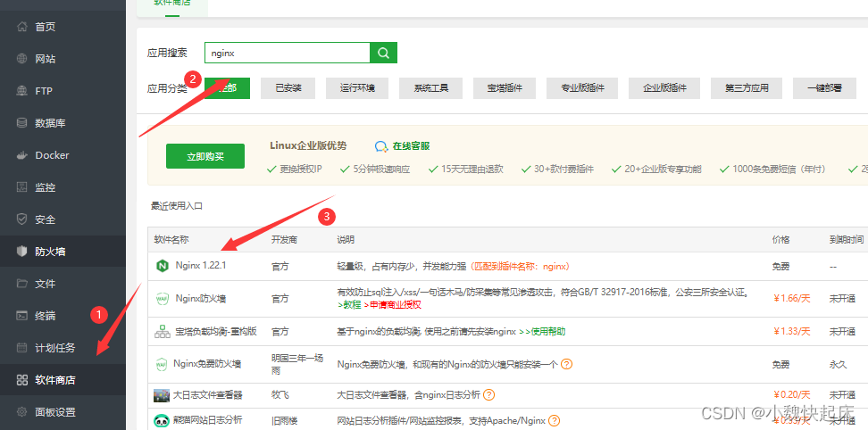Image resolution: width=868 pixels, height=430 pixels.
Task: Select the 系统工具 category filter
Action: 430,88
